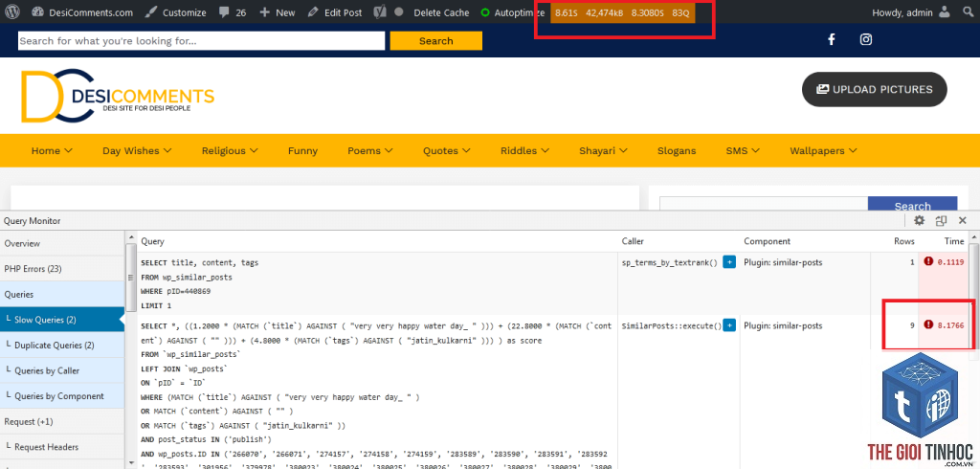Expand the SMS menu
Image resolution: width=980 pixels, height=469 pixels.
pyautogui.click(x=743, y=150)
